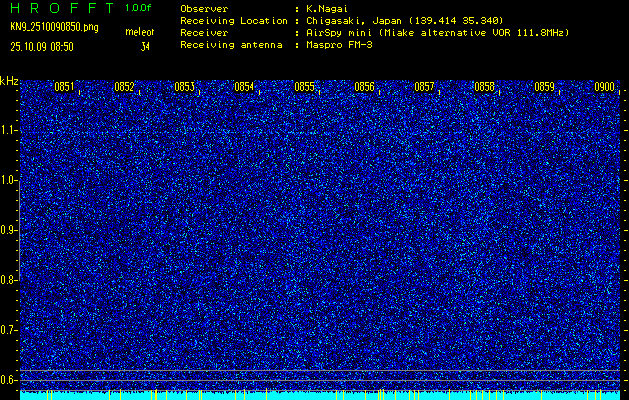Click the 0.9 frequency axis label

pyautogui.click(x=9, y=230)
